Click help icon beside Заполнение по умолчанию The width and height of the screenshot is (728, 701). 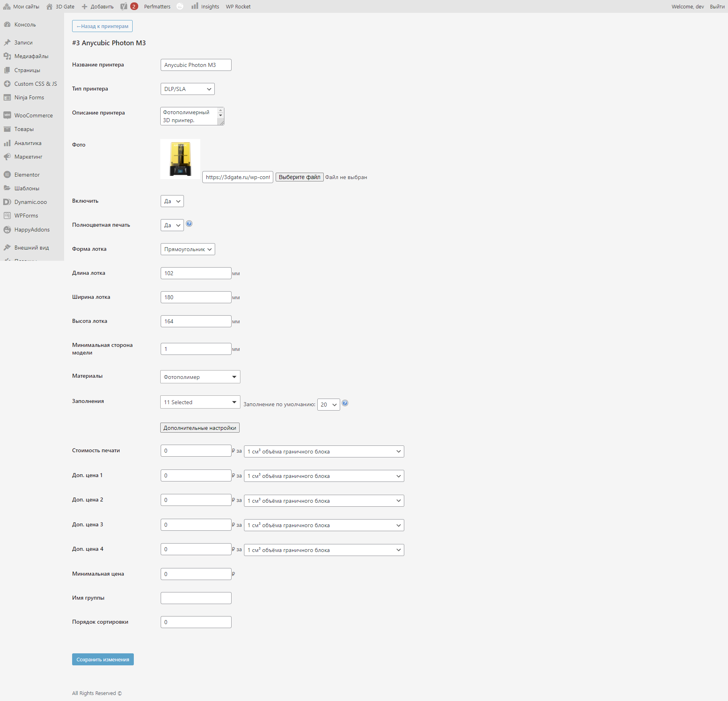(345, 403)
